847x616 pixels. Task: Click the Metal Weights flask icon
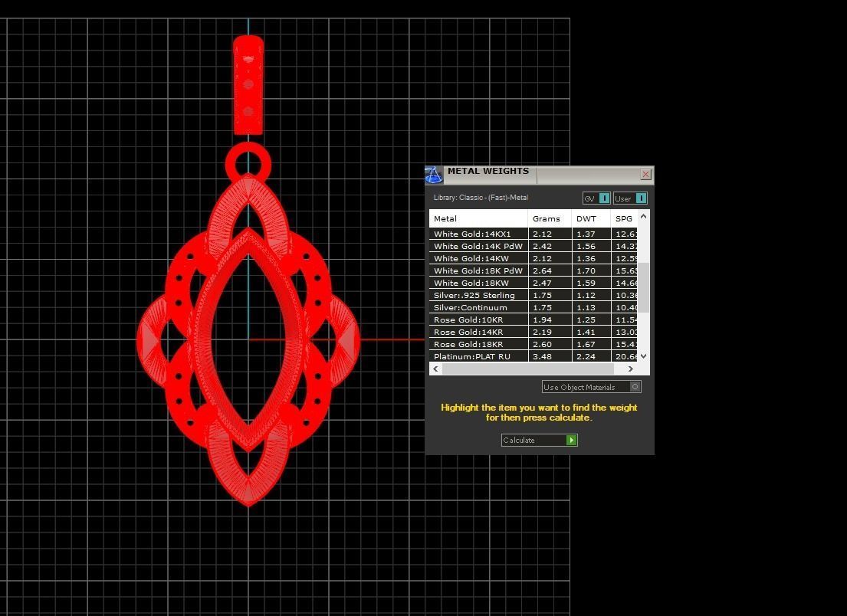coord(433,175)
